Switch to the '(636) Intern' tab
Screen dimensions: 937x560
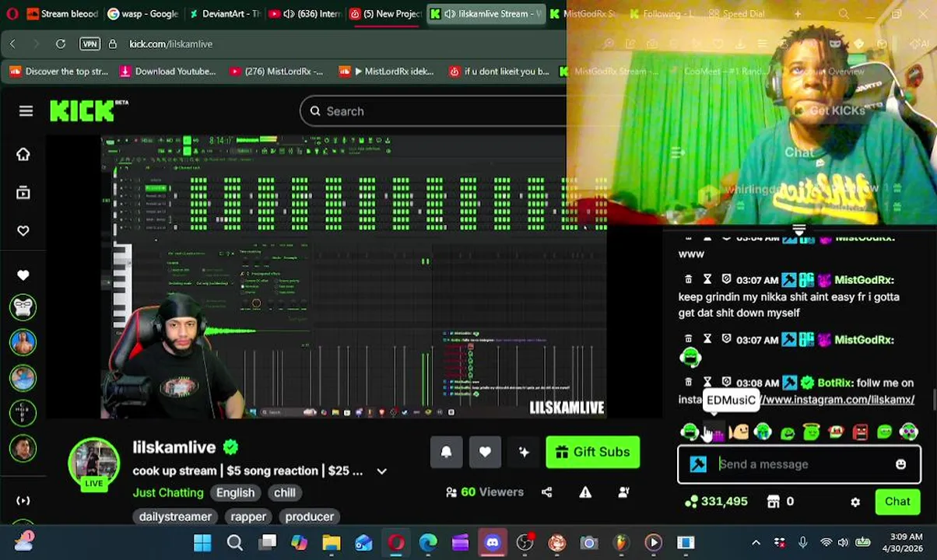(x=304, y=13)
